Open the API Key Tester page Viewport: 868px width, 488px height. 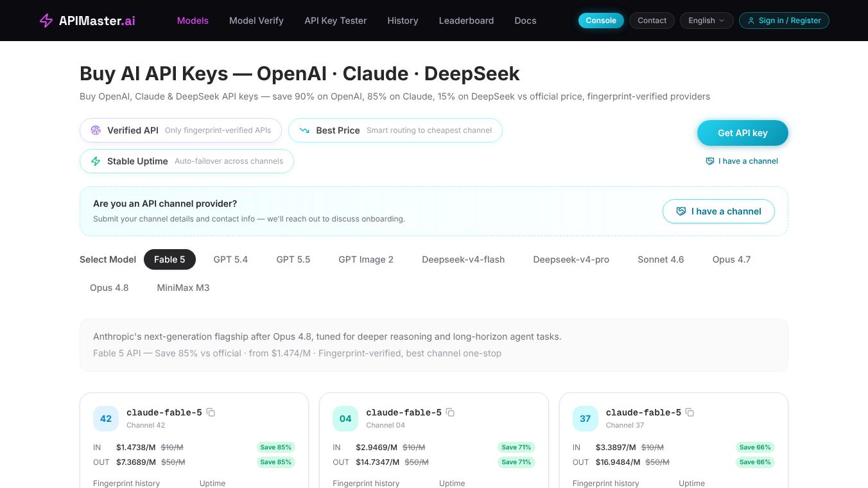coord(336,21)
